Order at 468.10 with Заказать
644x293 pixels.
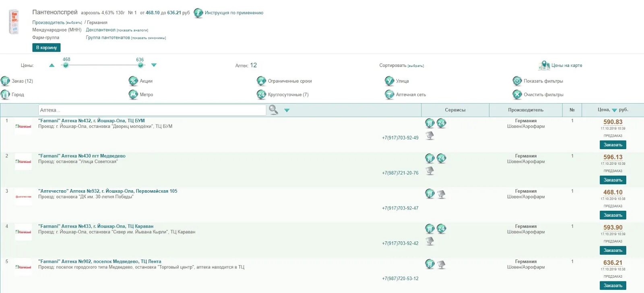tap(613, 215)
